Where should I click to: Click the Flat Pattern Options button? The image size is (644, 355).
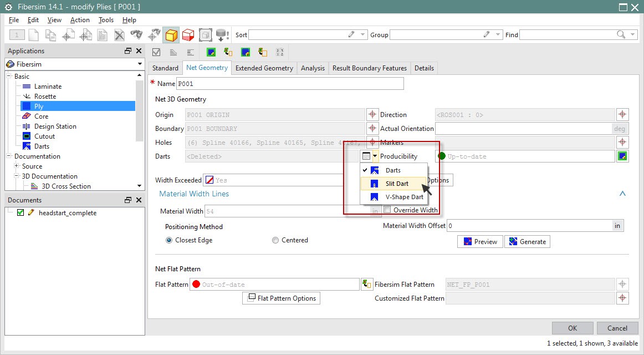[x=281, y=298]
